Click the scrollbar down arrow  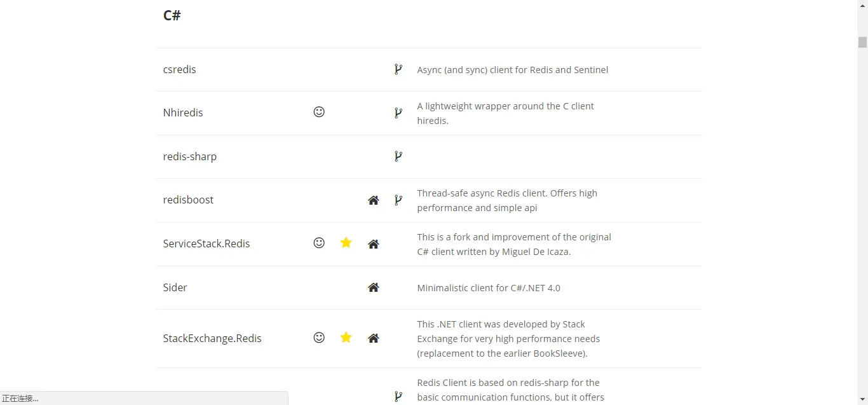(x=862, y=400)
